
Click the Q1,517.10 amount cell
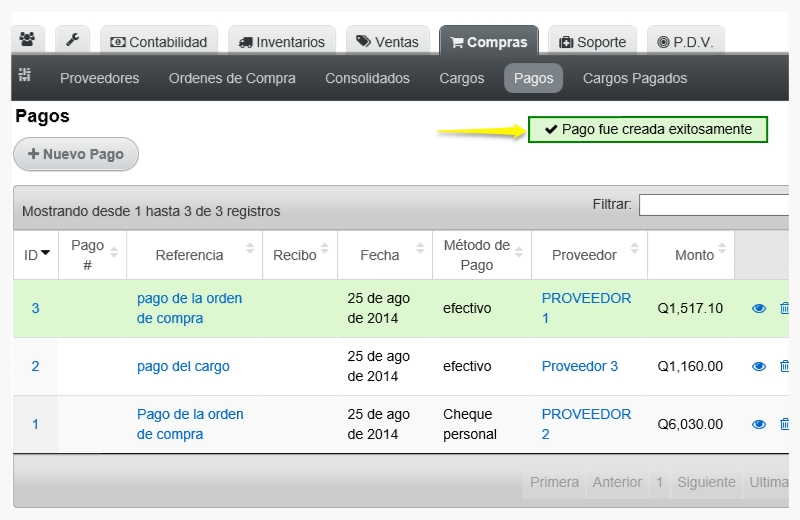[690, 308]
